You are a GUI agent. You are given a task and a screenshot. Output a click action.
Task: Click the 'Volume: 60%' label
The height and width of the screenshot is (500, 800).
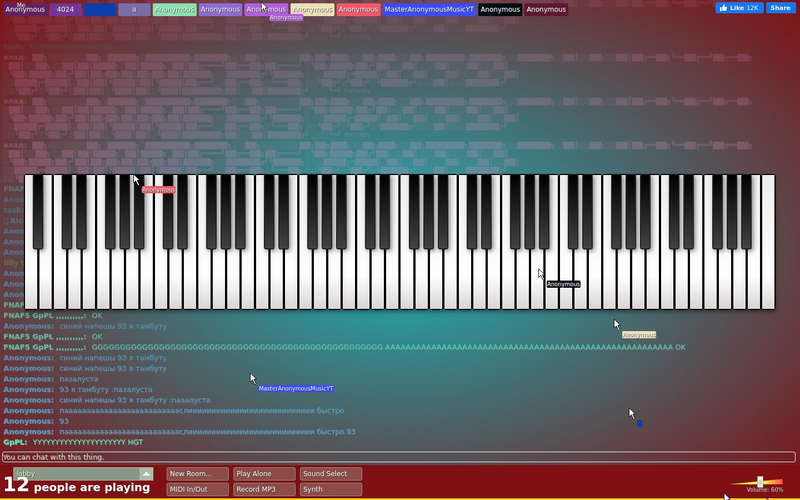click(764, 490)
